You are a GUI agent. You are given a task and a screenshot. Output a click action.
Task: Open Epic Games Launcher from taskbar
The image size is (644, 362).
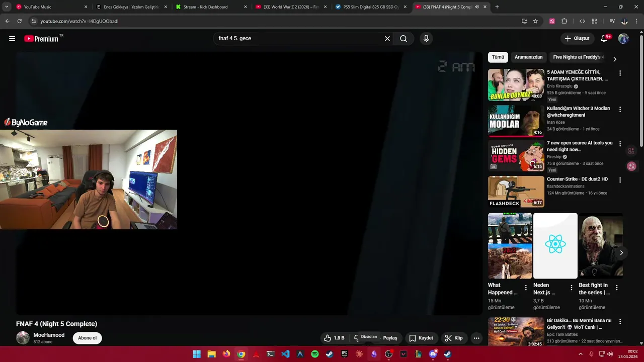tap(344, 354)
